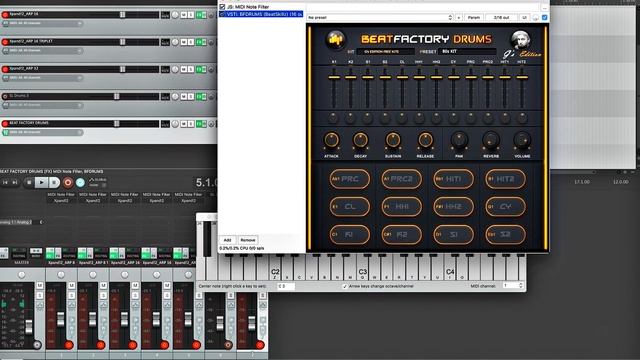Arm the Xpand!2_ARP 32 track for recording
640x360 pixels.
tap(5, 69)
